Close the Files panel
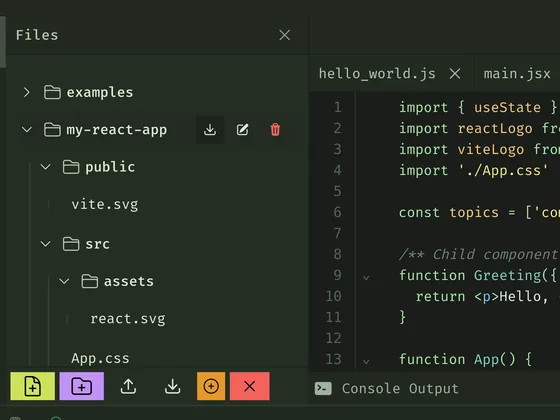This screenshot has height=420, width=560. [x=284, y=35]
